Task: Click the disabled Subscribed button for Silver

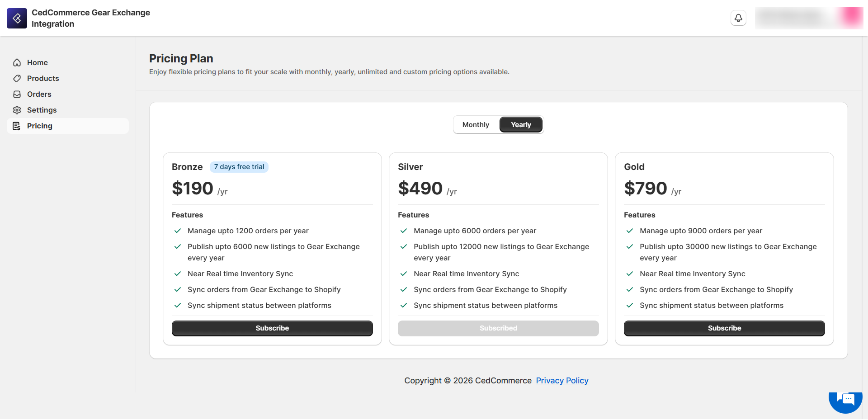Action: coord(498,328)
